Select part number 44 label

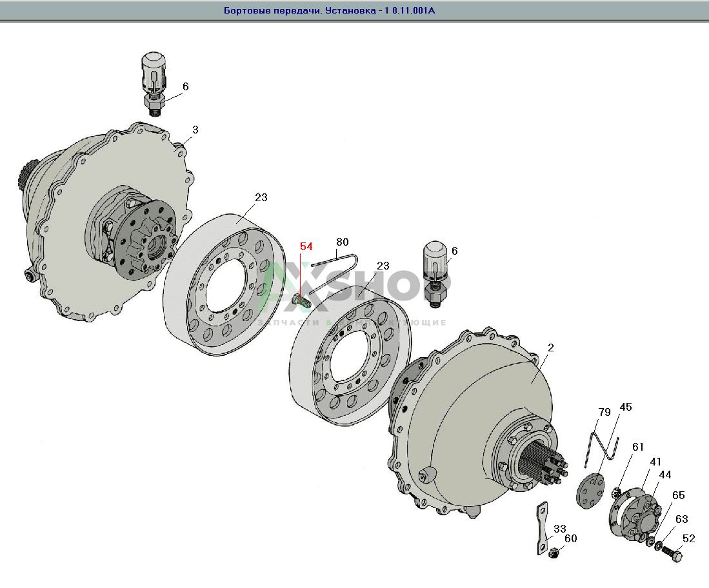[664, 475]
